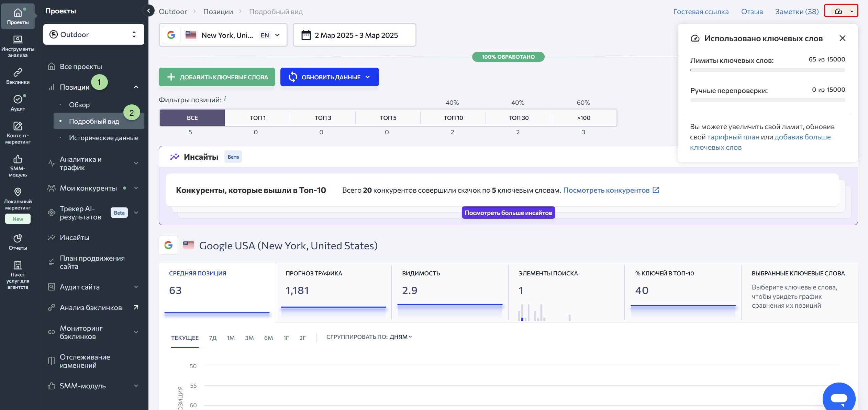Switch chart period to 1Г

point(286,338)
